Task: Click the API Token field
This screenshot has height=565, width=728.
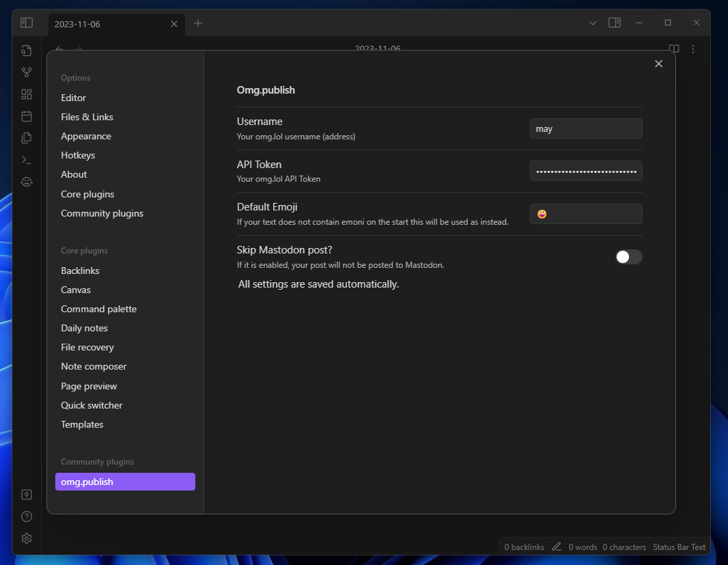Action: click(x=586, y=171)
